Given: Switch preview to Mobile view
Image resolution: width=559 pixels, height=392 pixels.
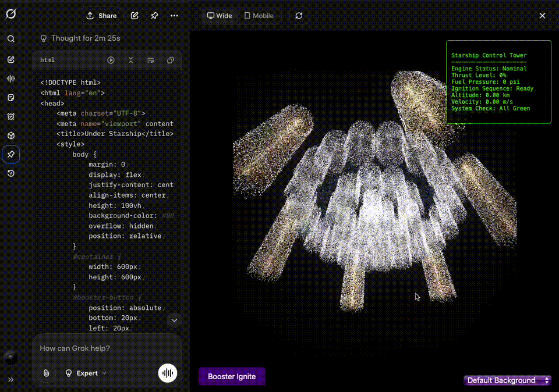Looking at the screenshot, I should click(x=259, y=16).
